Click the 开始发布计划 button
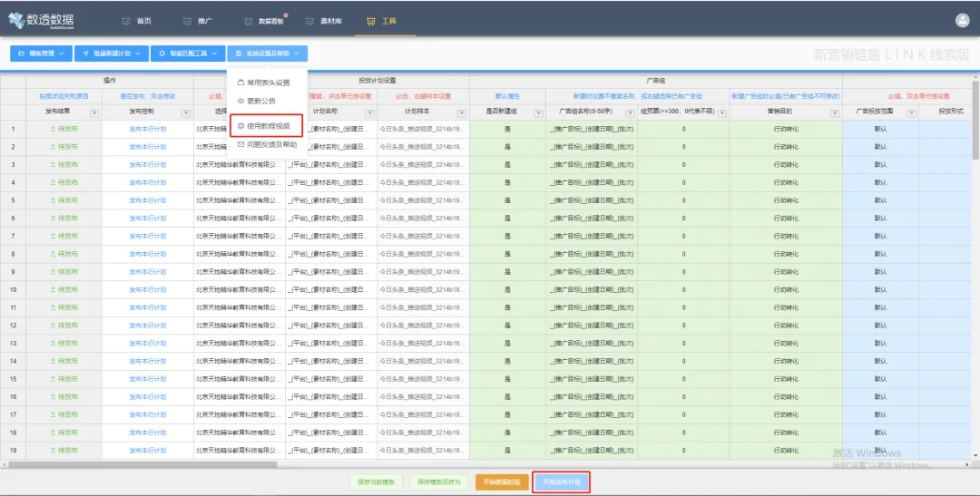Viewport: 980px width, 496px height. pos(562,482)
